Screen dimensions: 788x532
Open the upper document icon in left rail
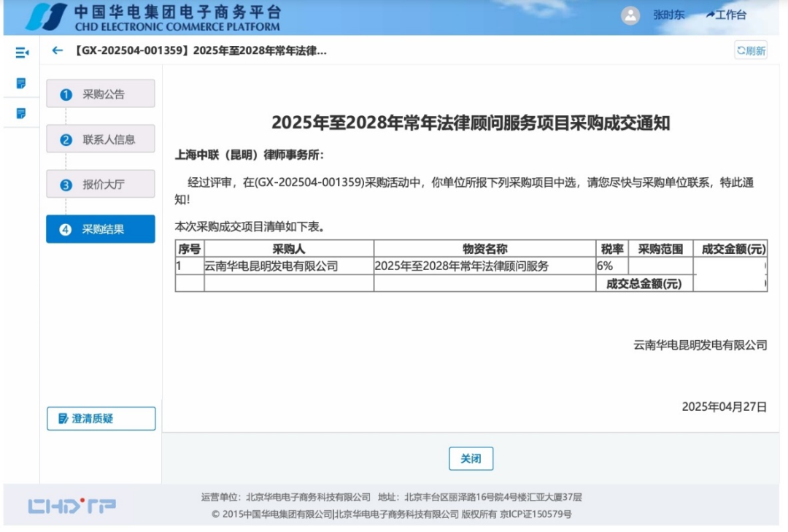coord(21,83)
